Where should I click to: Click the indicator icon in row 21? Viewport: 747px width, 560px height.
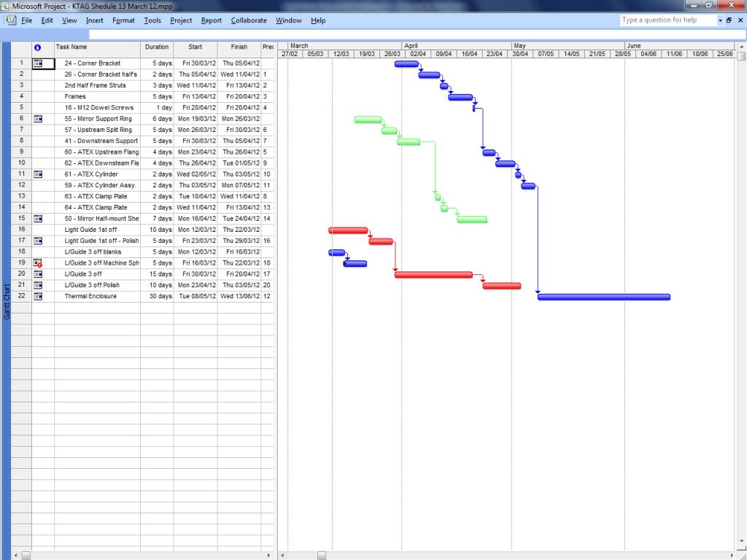point(38,285)
